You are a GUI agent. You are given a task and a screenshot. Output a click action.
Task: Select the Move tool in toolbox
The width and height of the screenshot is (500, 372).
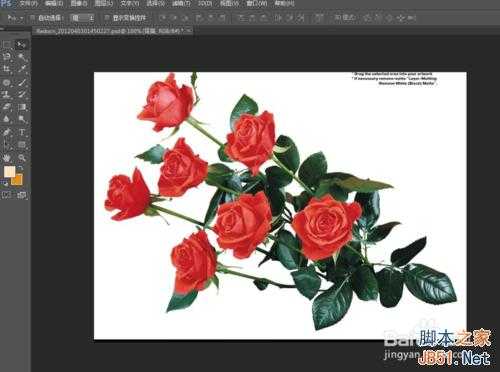point(21,44)
